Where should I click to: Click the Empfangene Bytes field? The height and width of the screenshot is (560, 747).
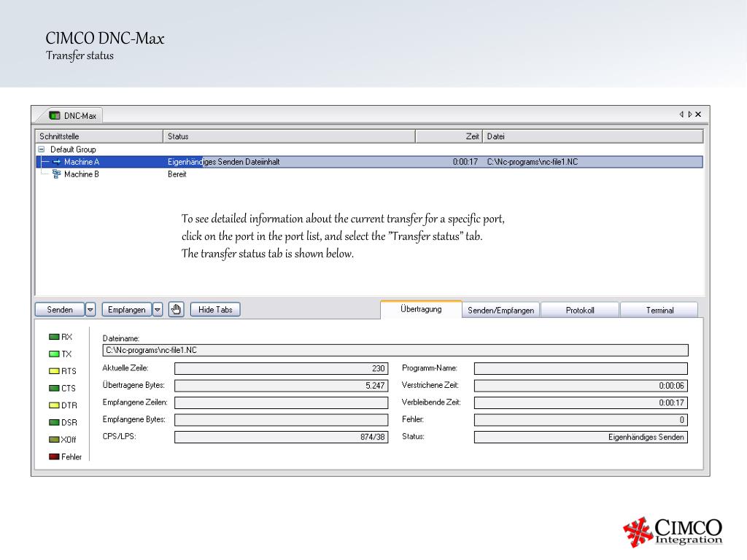pyautogui.click(x=281, y=420)
